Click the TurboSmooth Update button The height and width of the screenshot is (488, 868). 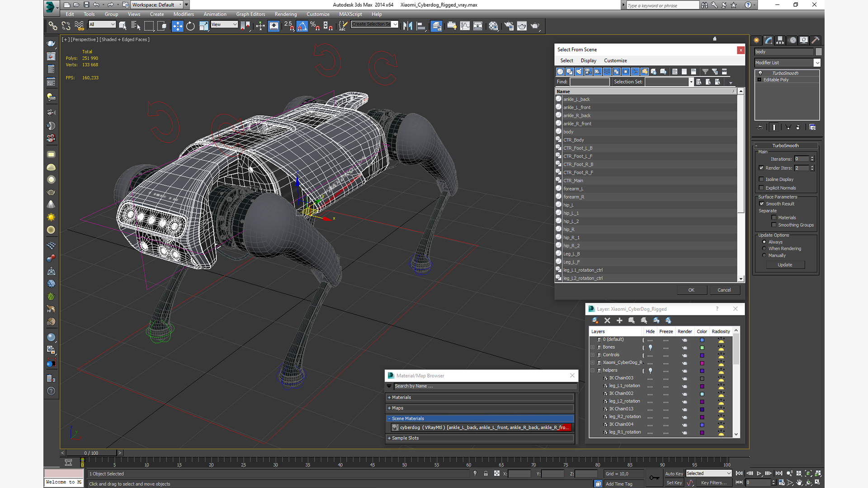785,265
